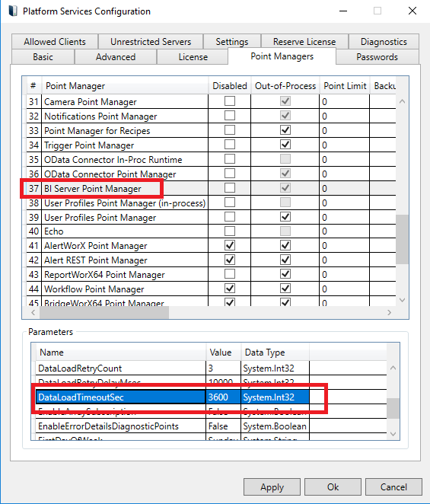Screen dimensions: 430x504
Task: Toggle Disabled checkbox for ReportWorX64 Point Manager
Action: (230, 274)
